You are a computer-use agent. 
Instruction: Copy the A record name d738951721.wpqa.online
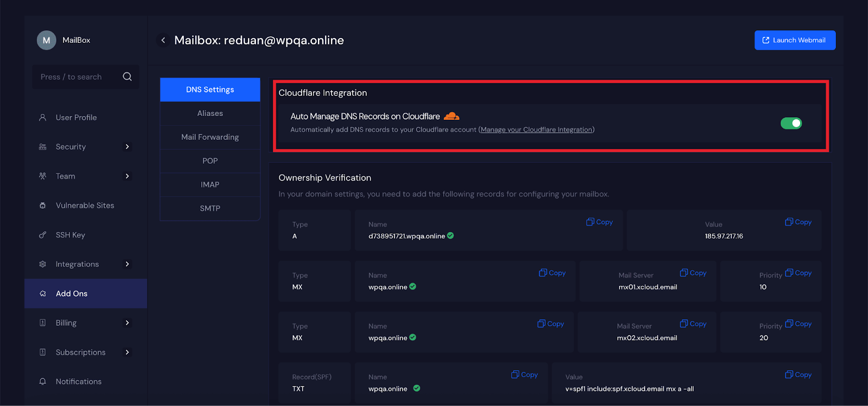point(599,222)
